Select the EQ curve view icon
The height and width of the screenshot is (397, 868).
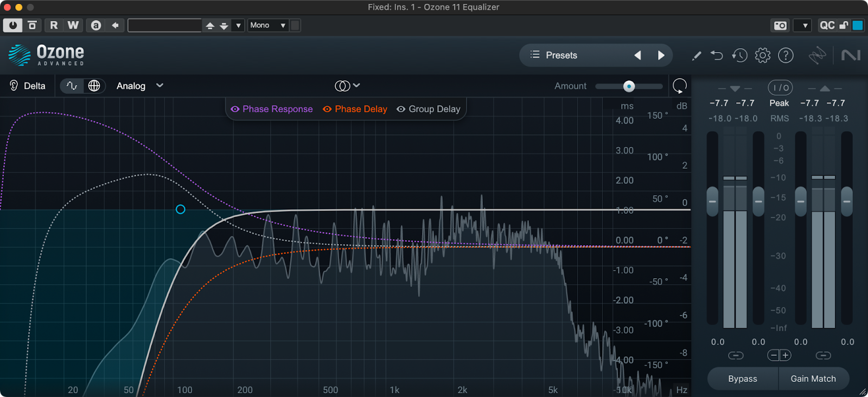[x=72, y=86]
